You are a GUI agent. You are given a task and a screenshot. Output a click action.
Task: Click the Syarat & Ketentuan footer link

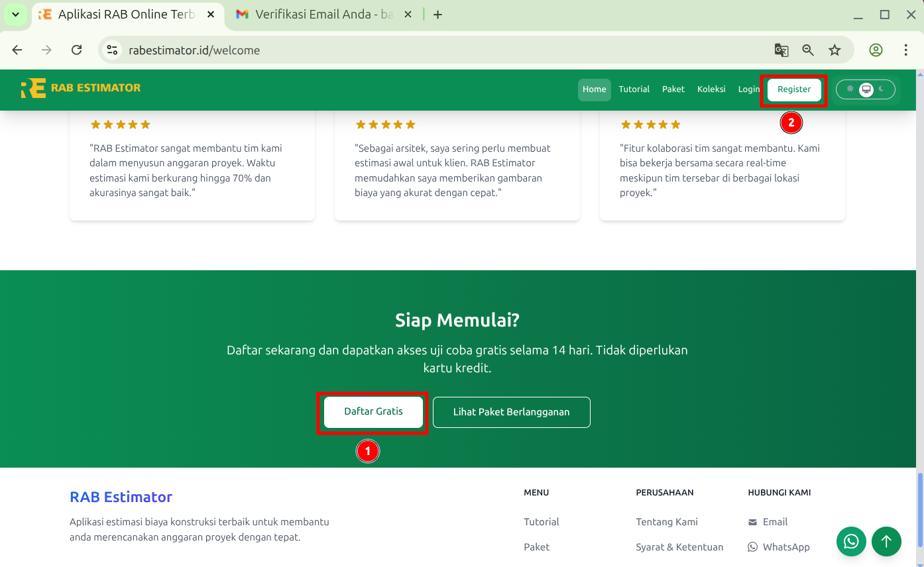(679, 547)
